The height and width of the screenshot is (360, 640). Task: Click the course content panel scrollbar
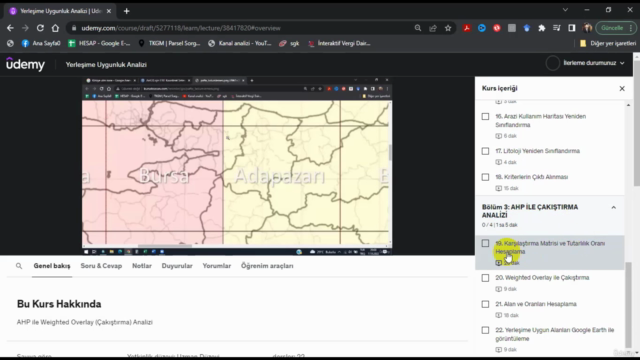coord(628,304)
